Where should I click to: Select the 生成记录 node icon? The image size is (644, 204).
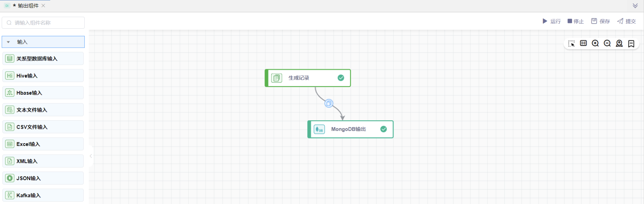(277, 78)
